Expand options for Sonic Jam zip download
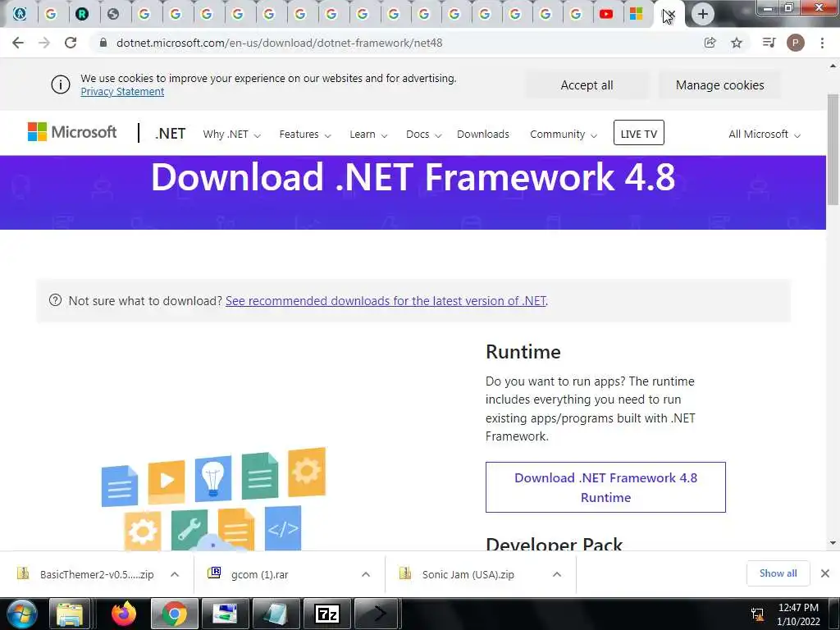Viewport: 840px width, 630px height. point(557,574)
